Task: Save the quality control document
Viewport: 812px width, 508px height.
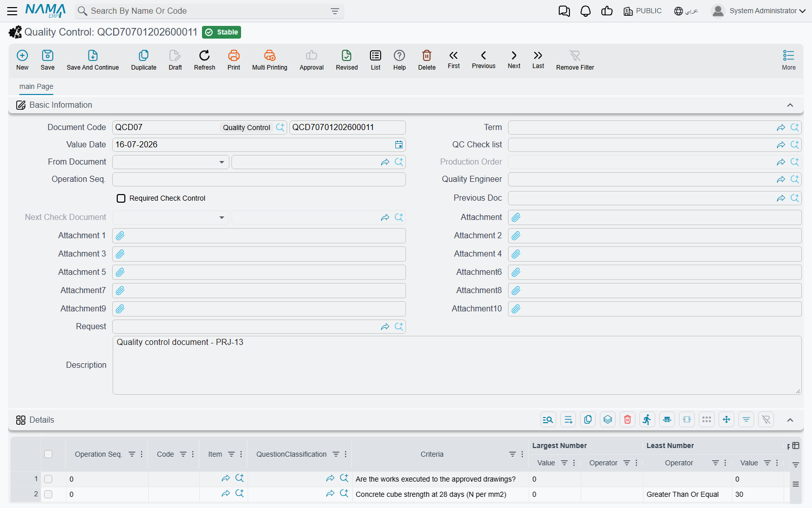Action: tap(48, 60)
